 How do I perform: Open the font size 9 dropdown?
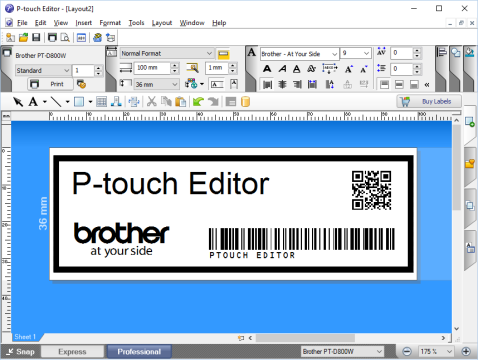(356, 53)
